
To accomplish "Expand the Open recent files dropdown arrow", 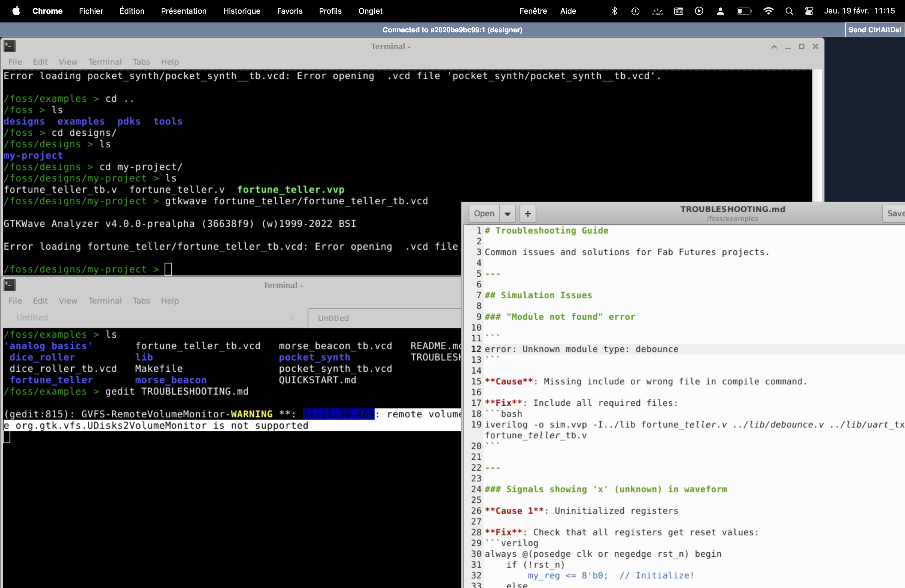I will point(507,214).
